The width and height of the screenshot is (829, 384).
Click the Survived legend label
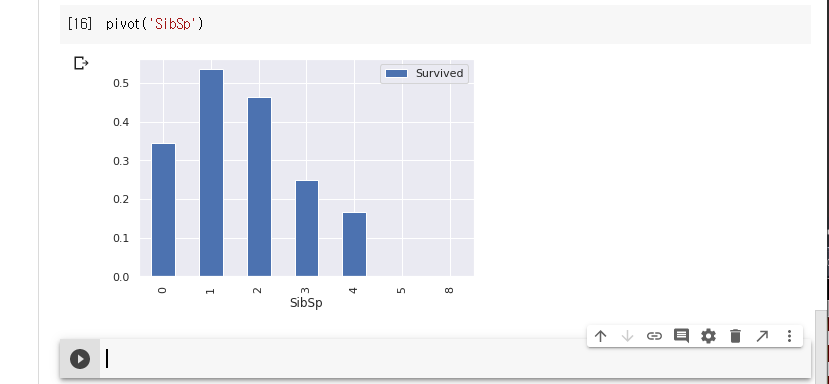coord(439,74)
